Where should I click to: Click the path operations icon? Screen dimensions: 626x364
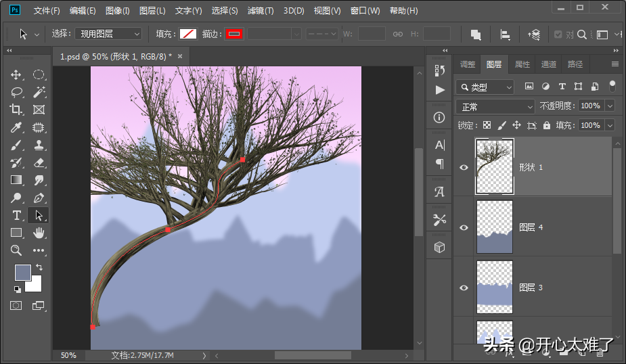click(x=476, y=35)
